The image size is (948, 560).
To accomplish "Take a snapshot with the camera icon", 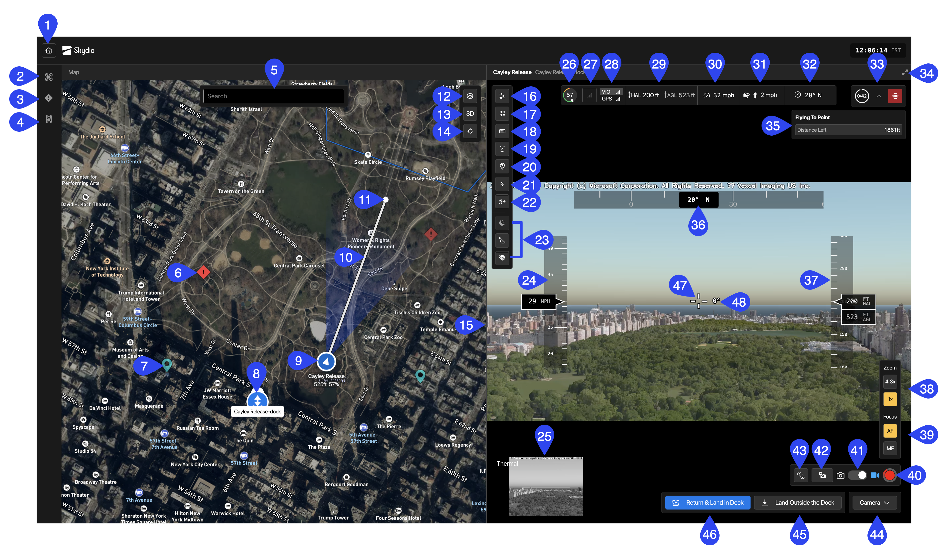I will (840, 475).
